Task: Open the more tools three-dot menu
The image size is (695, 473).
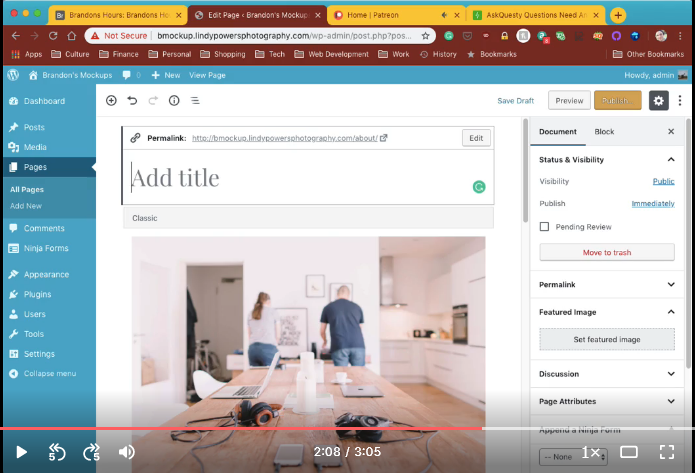Action: [x=680, y=101]
